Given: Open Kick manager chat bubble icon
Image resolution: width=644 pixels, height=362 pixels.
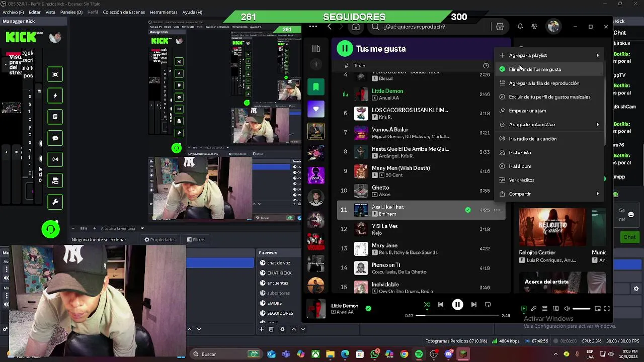Looking at the screenshot, I should 55,138.
